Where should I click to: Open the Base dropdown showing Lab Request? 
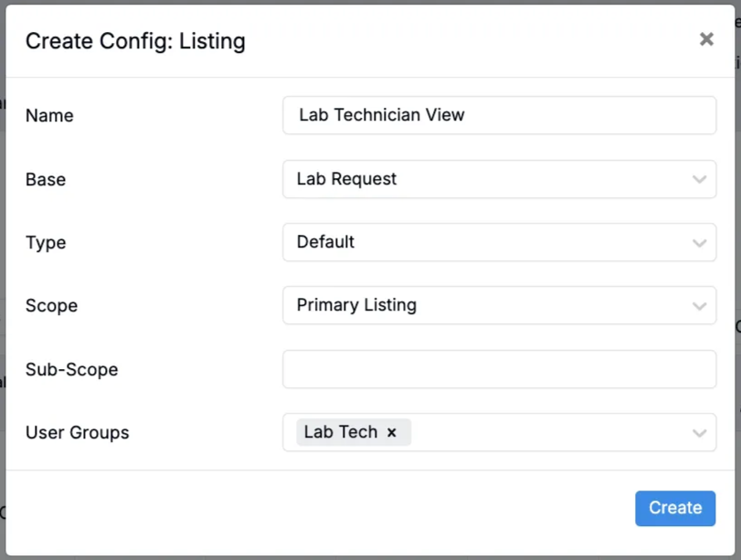coord(484,180)
